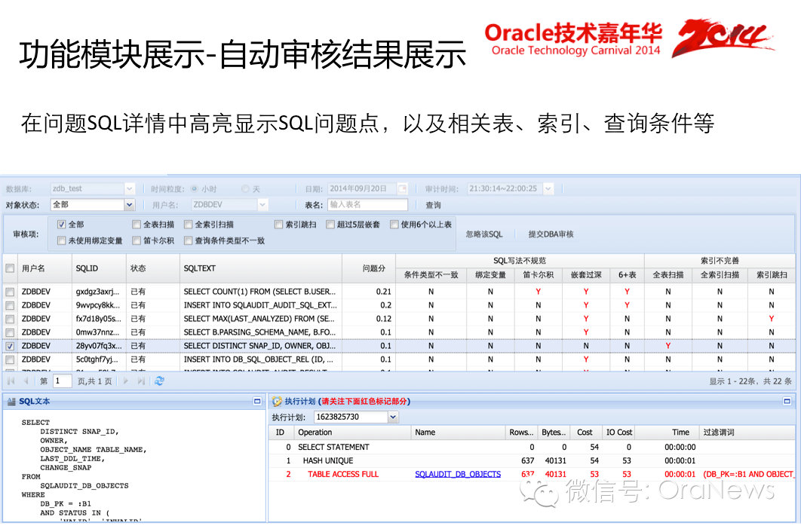
Task: Click the 表名 input field
Action: (x=368, y=205)
